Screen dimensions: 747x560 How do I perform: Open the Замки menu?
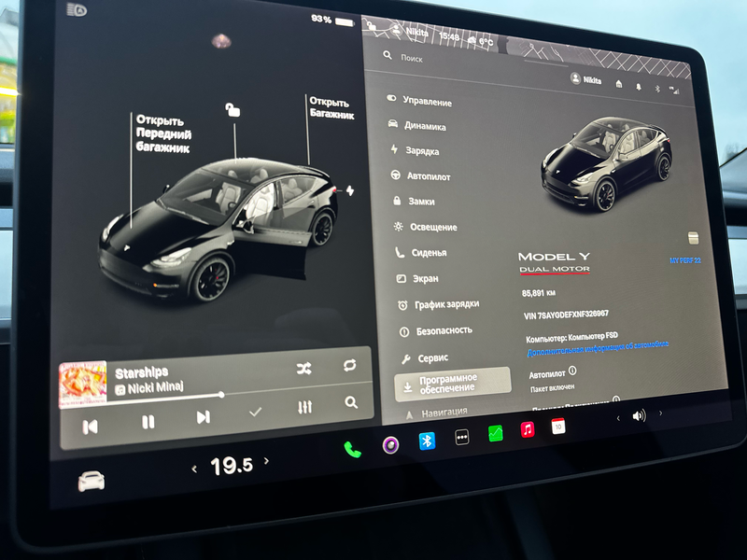coord(414,202)
